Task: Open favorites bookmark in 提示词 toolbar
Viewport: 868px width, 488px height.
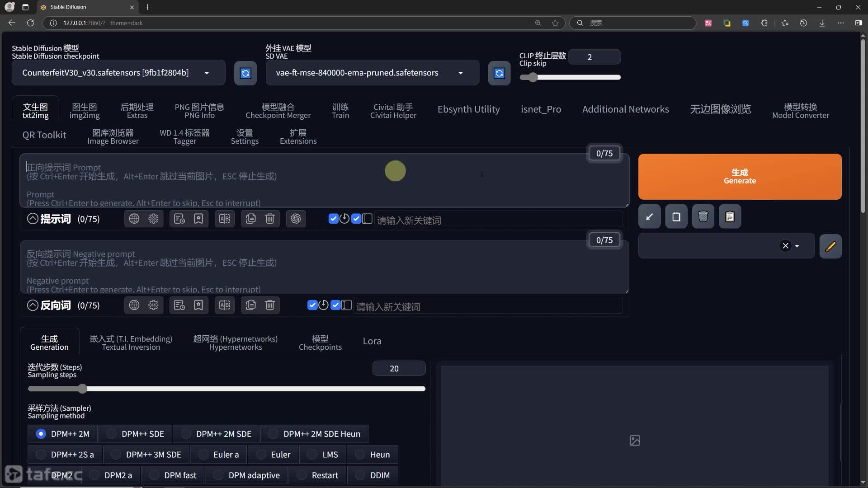Action: [198, 219]
